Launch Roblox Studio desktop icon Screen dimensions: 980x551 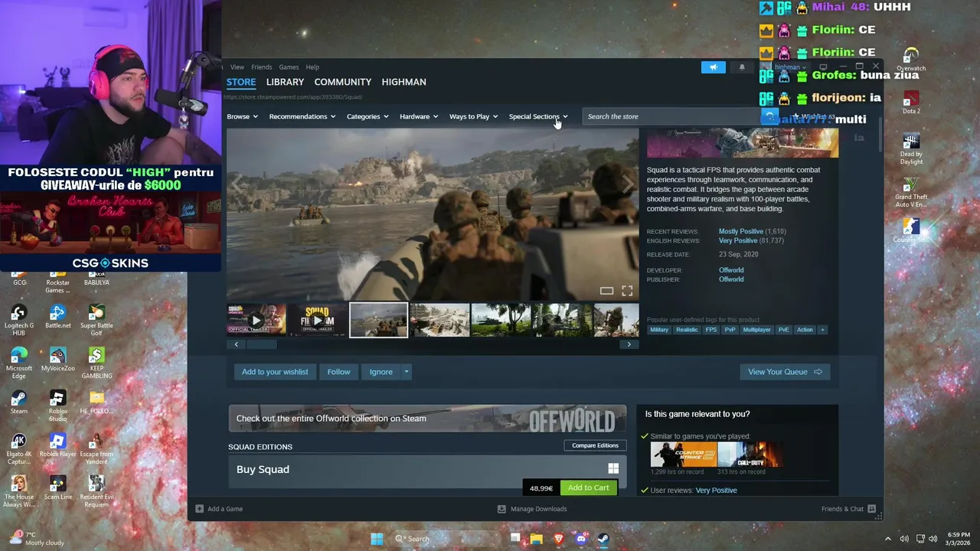point(57,406)
